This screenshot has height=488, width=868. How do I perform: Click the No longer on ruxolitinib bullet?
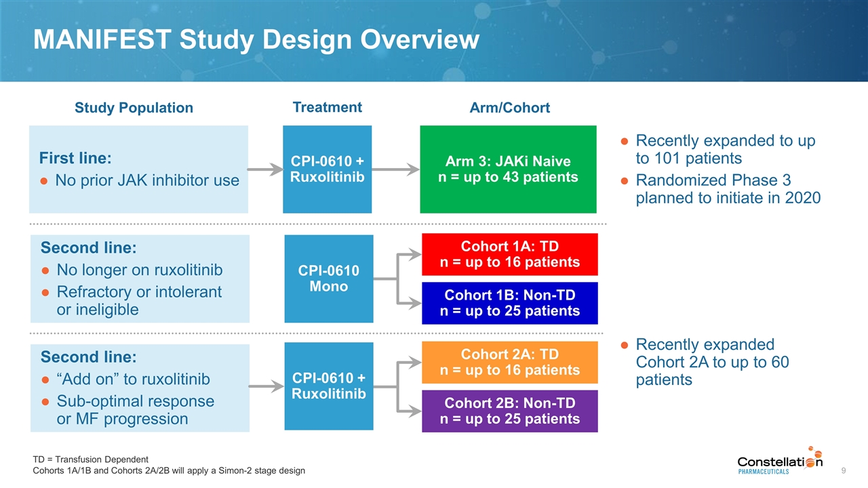(132, 270)
